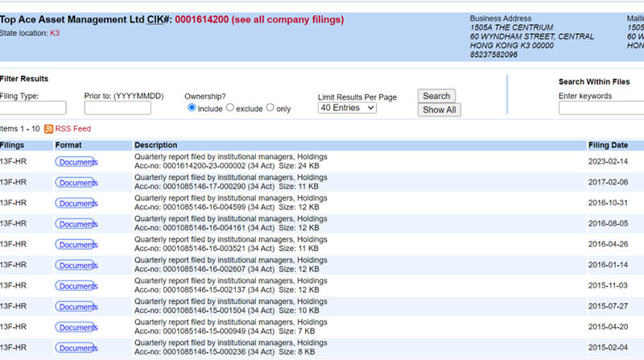The height and width of the screenshot is (360, 644).
Task: Focus the Filing Type input field
Action: (33, 108)
